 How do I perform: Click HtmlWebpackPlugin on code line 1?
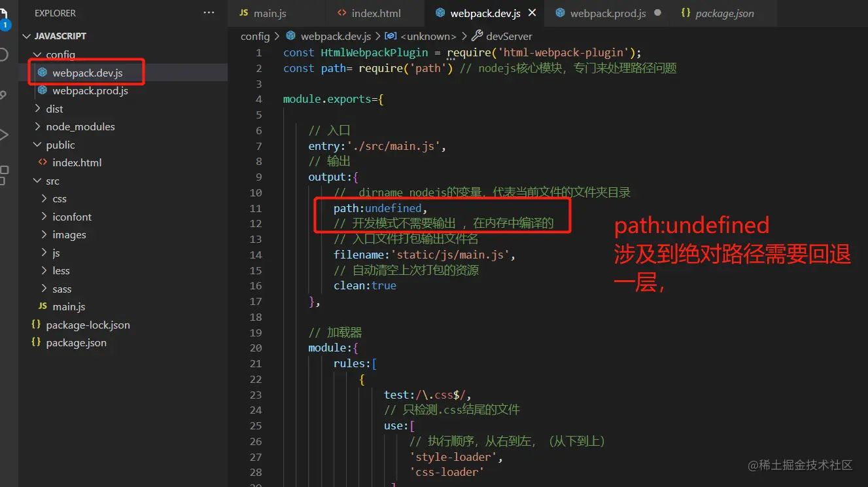pos(374,52)
